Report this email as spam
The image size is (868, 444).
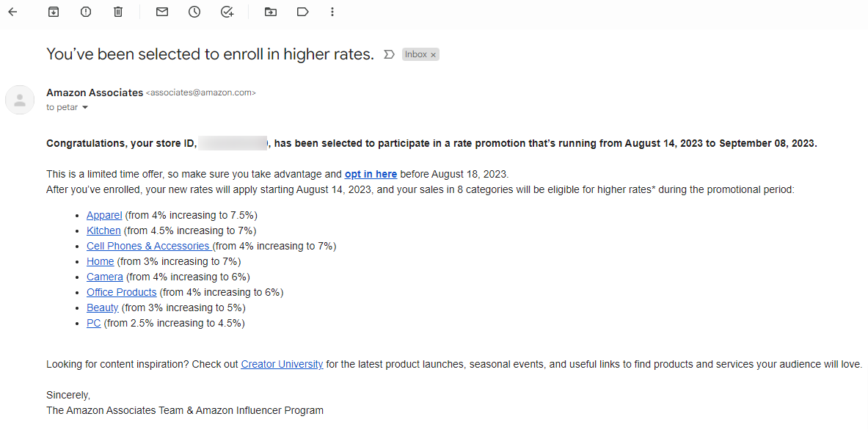coord(86,12)
